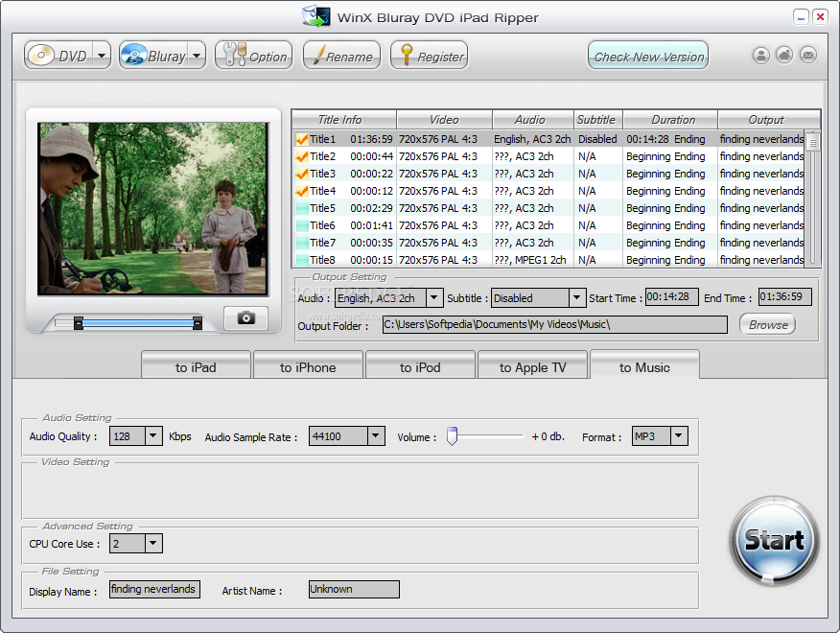Click the Start Time field
Image resolution: width=840 pixels, height=633 pixels.
coord(672,297)
